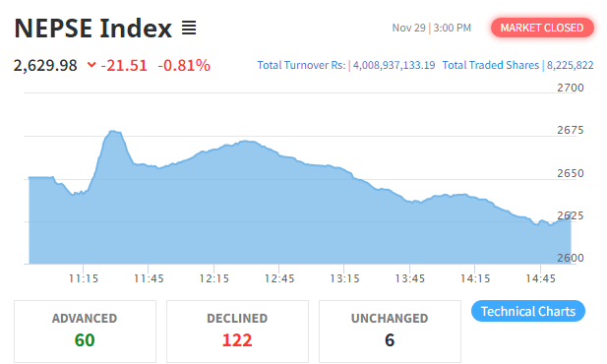
Task: Click the MARKET CLOSED badge
Action: click(x=542, y=28)
